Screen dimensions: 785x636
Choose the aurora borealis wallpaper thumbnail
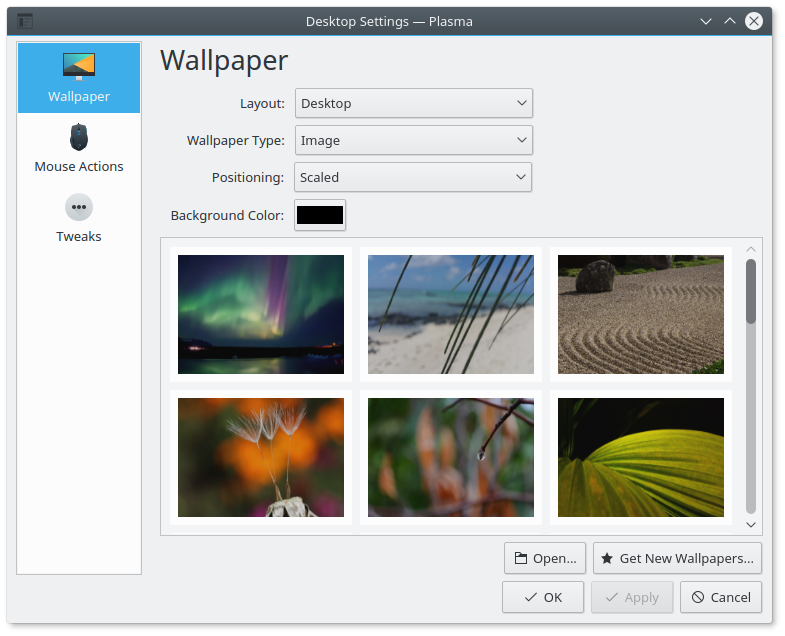click(x=261, y=314)
